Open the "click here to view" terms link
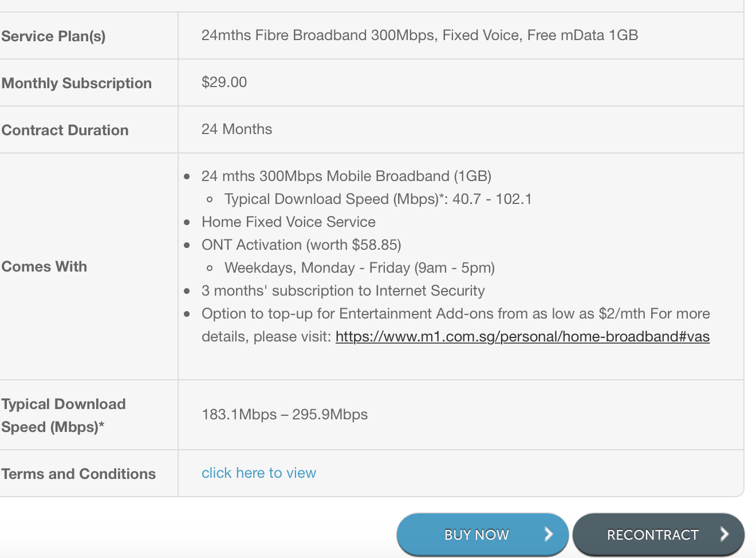The height and width of the screenshot is (558, 756). [x=259, y=473]
